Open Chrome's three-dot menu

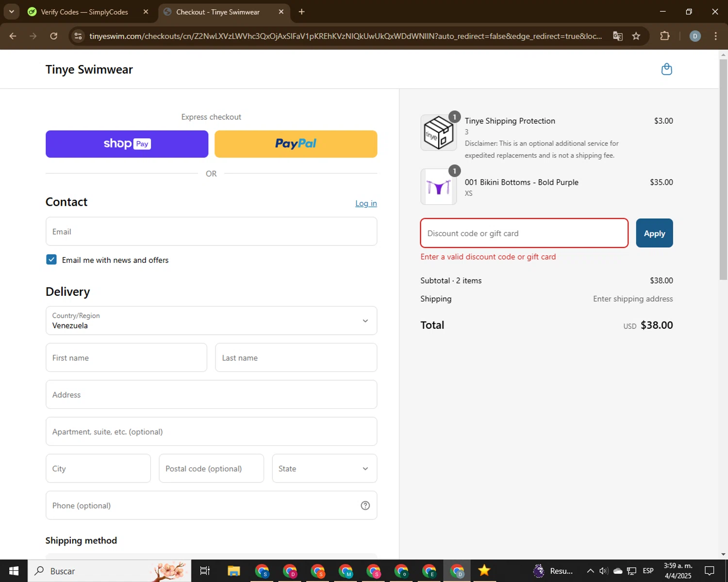[715, 36]
